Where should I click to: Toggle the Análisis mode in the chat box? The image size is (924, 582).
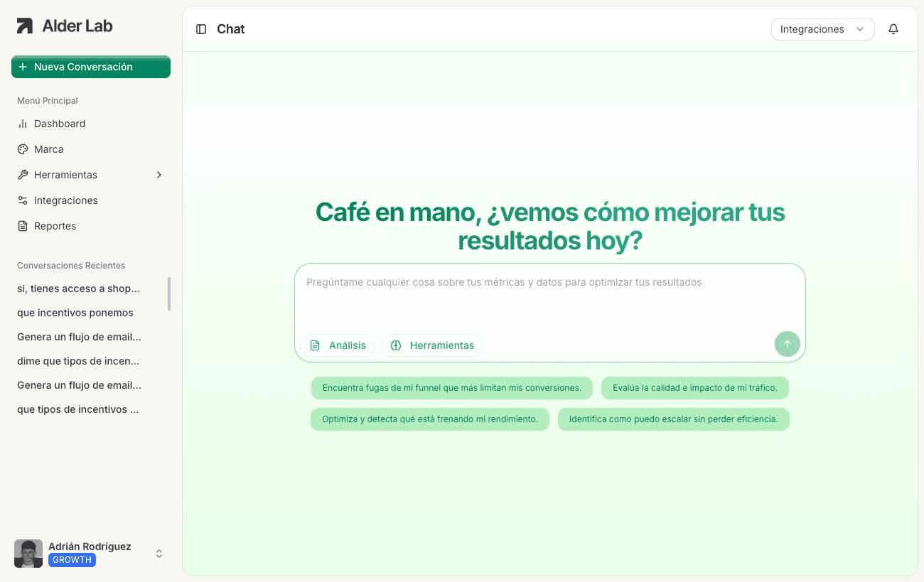(337, 345)
